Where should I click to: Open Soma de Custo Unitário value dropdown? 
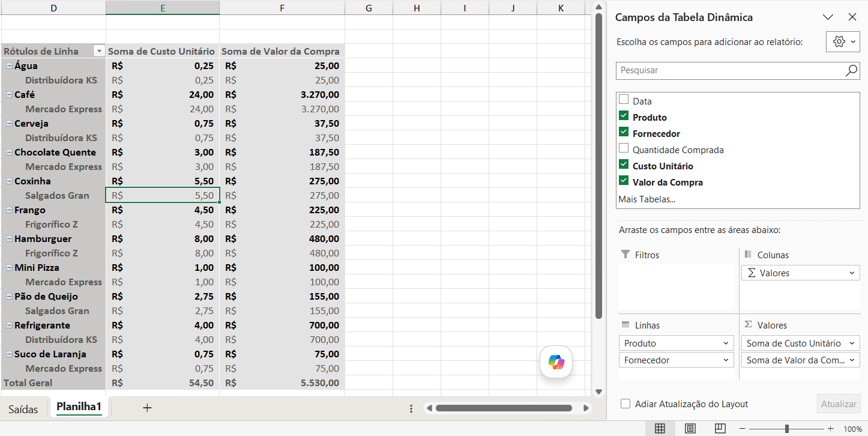pyautogui.click(x=852, y=344)
